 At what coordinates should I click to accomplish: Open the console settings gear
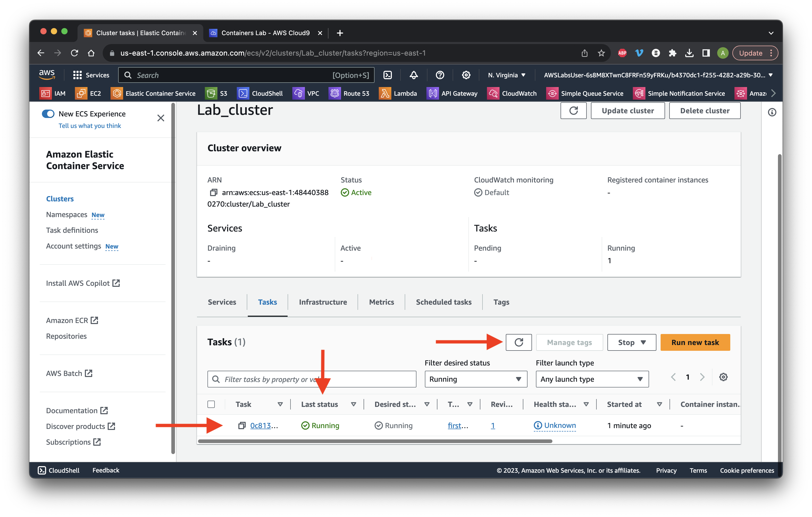[466, 75]
